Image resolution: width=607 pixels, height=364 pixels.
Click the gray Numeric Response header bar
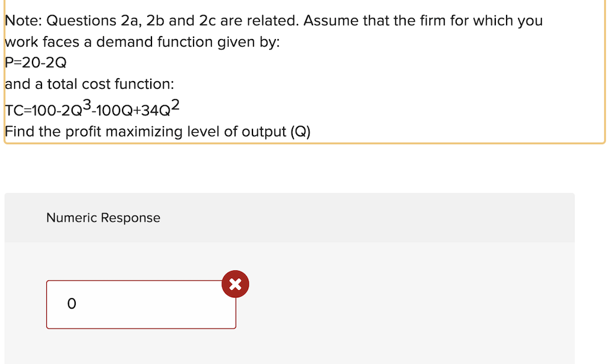point(290,218)
